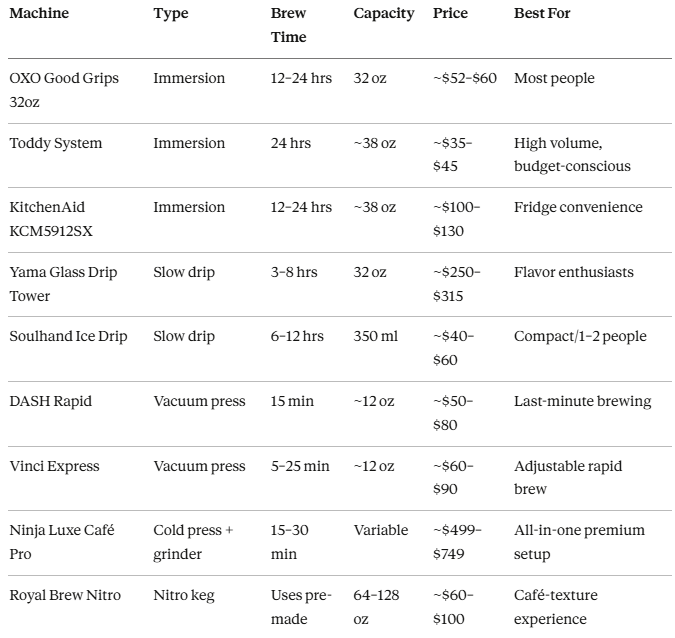Click the Brew Time column header
675x638 pixels.
tap(288, 26)
